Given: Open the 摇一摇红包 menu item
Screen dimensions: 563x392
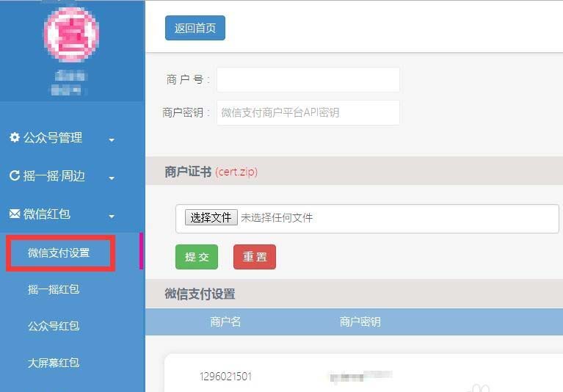Looking at the screenshot, I should (x=54, y=289).
